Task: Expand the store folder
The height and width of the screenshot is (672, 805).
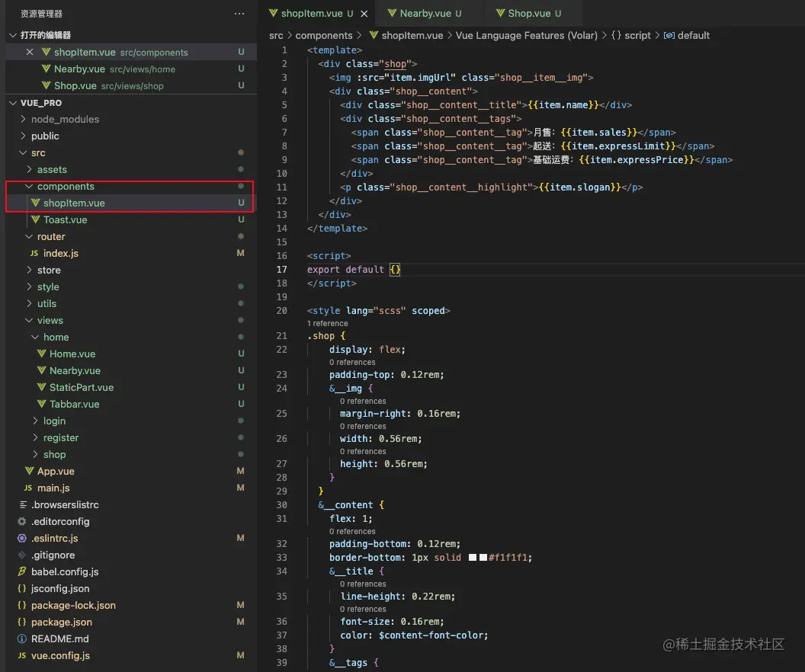Action: (29, 270)
